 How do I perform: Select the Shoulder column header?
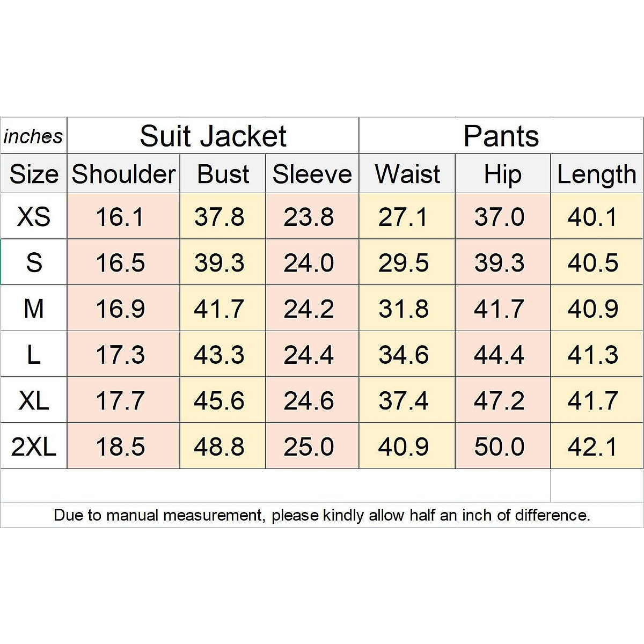click(x=123, y=174)
